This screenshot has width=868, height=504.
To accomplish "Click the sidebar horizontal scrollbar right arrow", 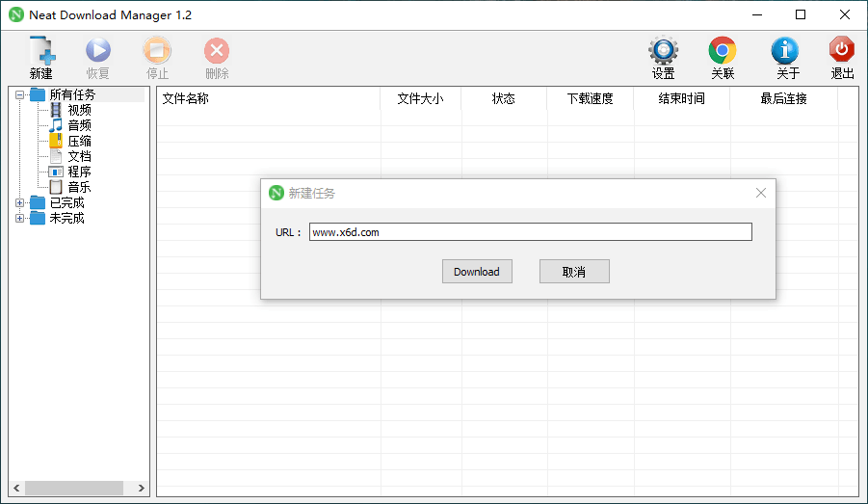I will tap(142, 489).
